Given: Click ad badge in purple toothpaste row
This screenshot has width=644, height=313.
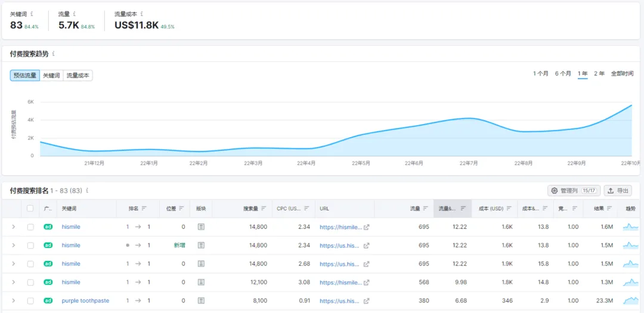Looking at the screenshot, I should coord(48,300).
